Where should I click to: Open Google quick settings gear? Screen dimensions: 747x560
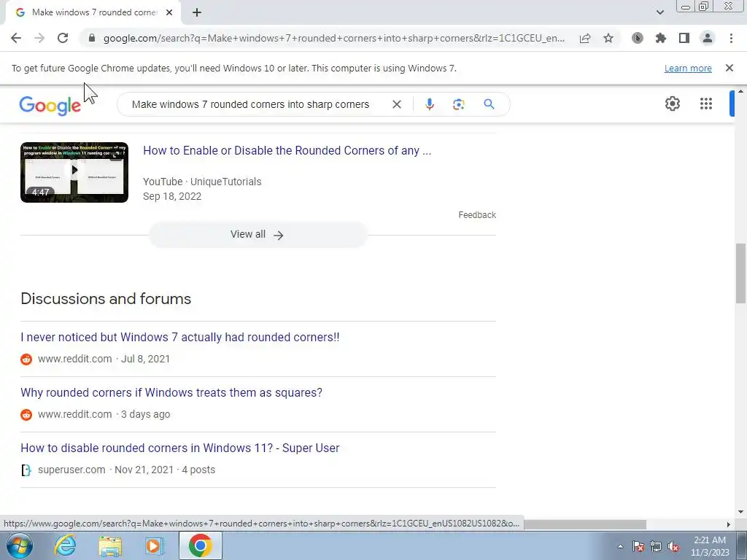coord(672,104)
